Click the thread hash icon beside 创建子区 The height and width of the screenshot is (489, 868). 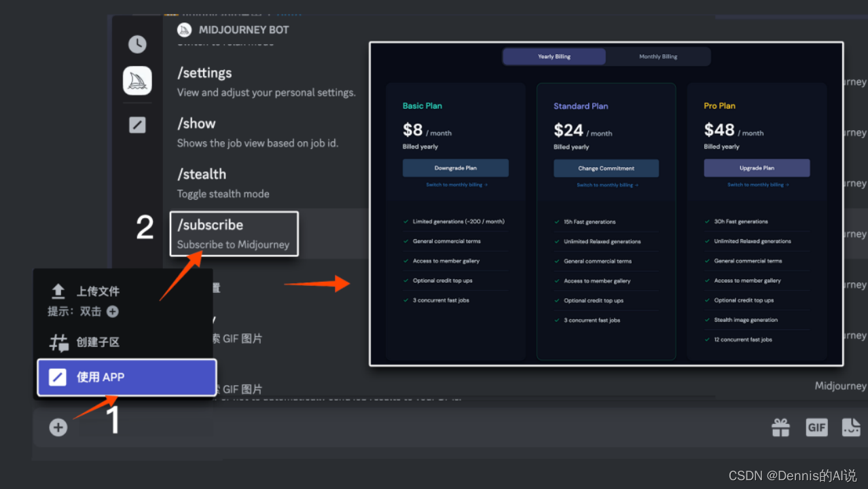[58, 342]
